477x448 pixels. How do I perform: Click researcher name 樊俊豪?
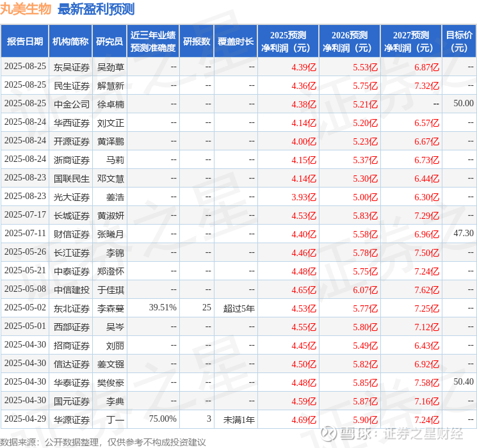point(110,383)
